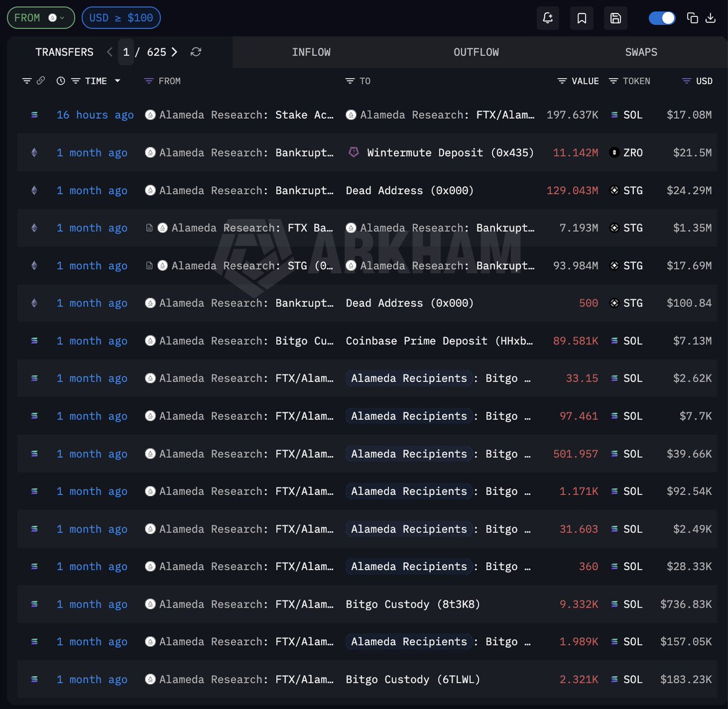Click the Solana chain icon in the 360 SOL row
The height and width of the screenshot is (709, 728).
[34, 566]
